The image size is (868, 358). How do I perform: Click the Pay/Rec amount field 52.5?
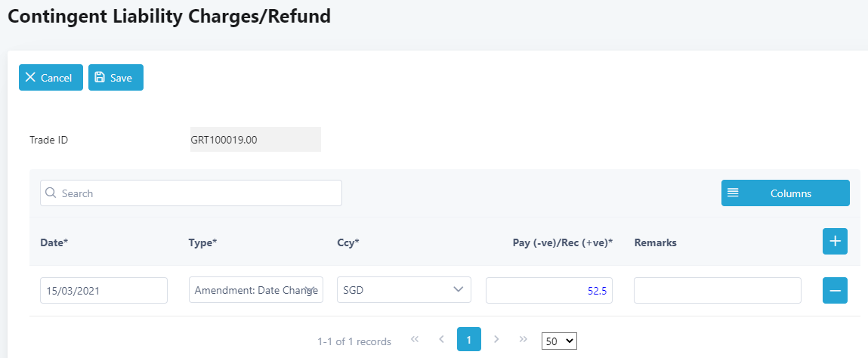(x=549, y=291)
